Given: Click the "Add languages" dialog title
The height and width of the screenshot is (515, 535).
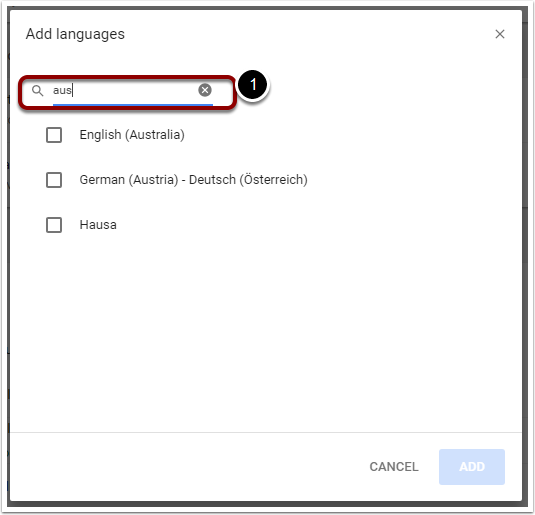Looking at the screenshot, I should pyautogui.click(x=75, y=34).
